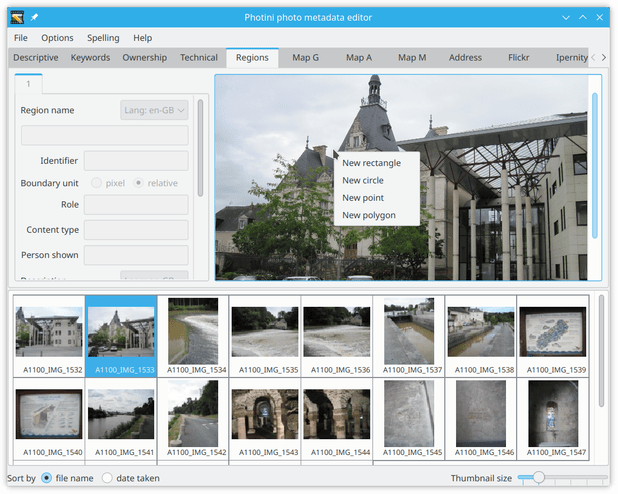The width and height of the screenshot is (618, 494).
Task: Choose New rectangle from context menu
Action: (376, 163)
